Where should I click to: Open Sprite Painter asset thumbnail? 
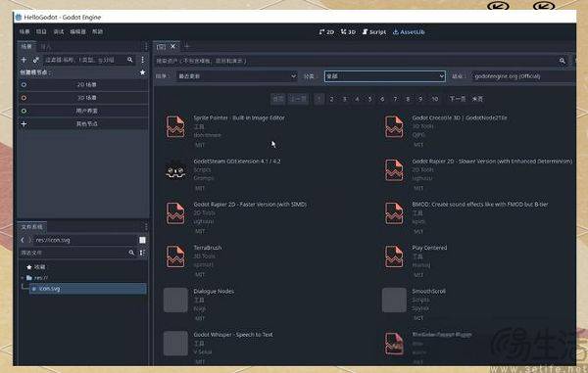pyautogui.click(x=175, y=126)
